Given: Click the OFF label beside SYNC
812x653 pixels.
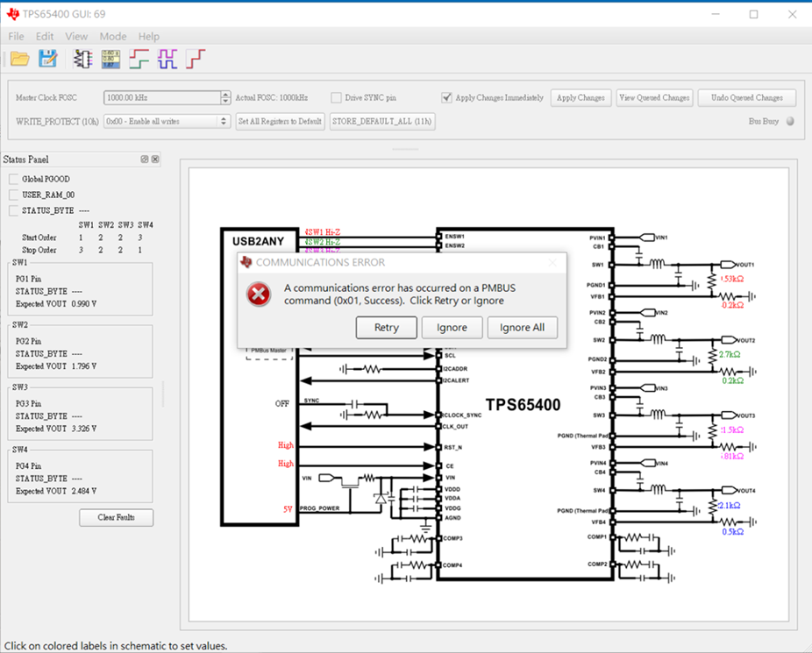Looking at the screenshot, I should [282, 403].
